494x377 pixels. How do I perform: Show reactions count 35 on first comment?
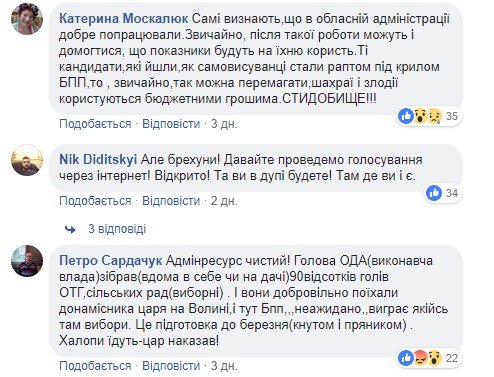coord(452,116)
